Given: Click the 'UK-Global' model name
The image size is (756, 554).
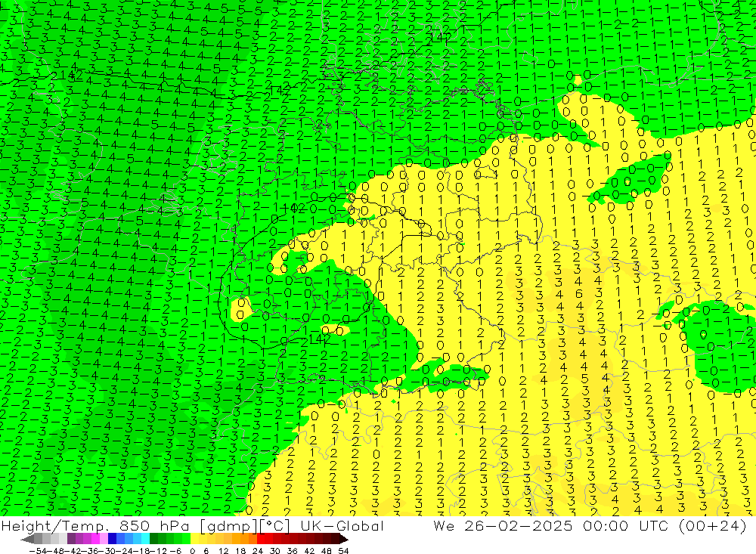Looking at the screenshot, I should click(x=342, y=526).
